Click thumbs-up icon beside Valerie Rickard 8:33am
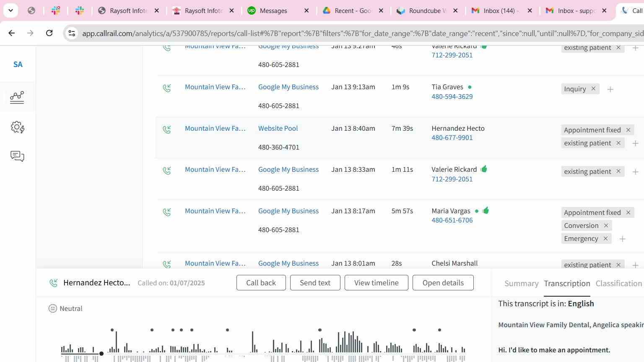The width and height of the screenshot is (644, 362). [x=484, y=169]
